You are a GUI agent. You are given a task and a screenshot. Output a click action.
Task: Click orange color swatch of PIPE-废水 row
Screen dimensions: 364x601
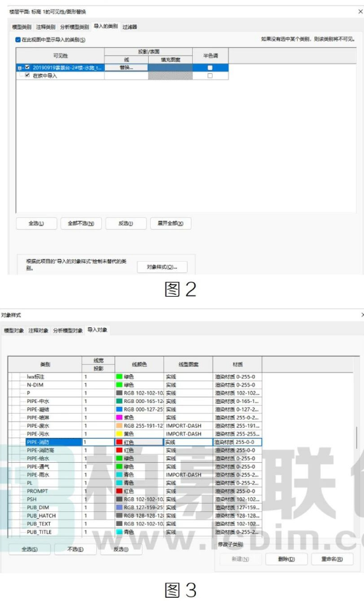click(x=119, y=426)
